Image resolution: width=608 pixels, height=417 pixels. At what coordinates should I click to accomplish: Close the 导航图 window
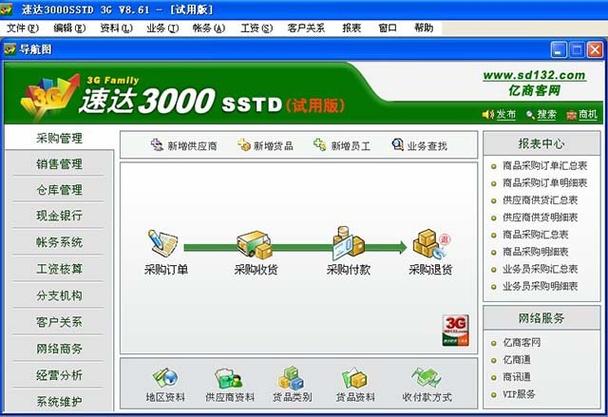595,50
